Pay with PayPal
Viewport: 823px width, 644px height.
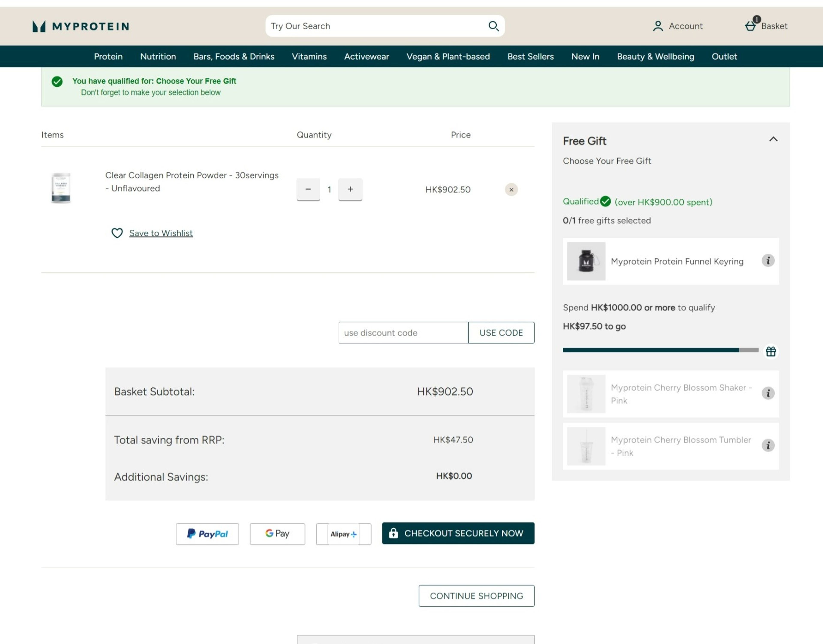tap(207, 534)
